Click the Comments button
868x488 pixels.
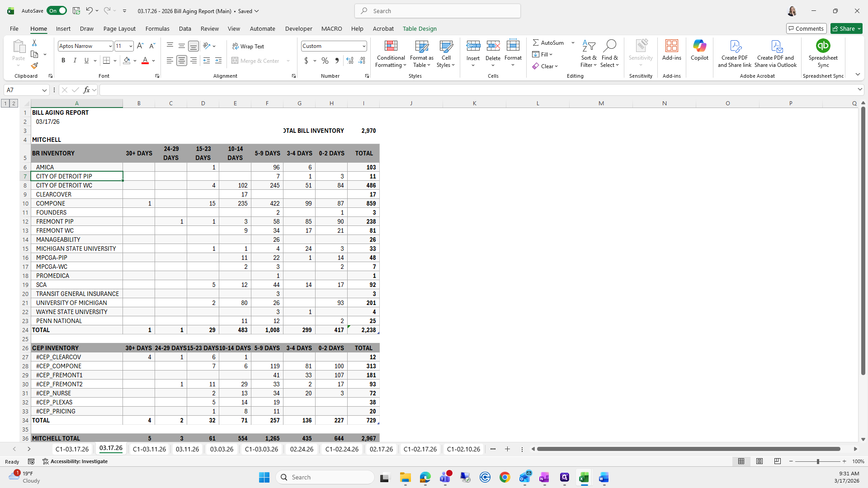[x=806, y=28]
